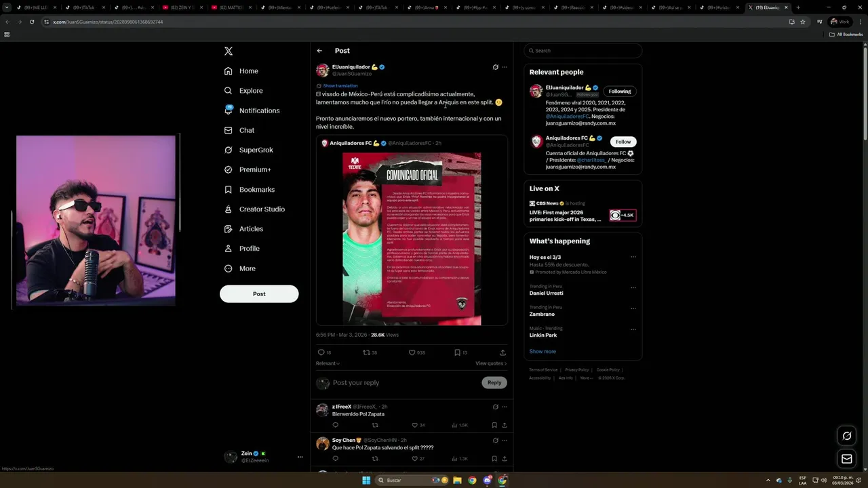Open the three-dot menu on the main post
868x488 pixels.
505,67
